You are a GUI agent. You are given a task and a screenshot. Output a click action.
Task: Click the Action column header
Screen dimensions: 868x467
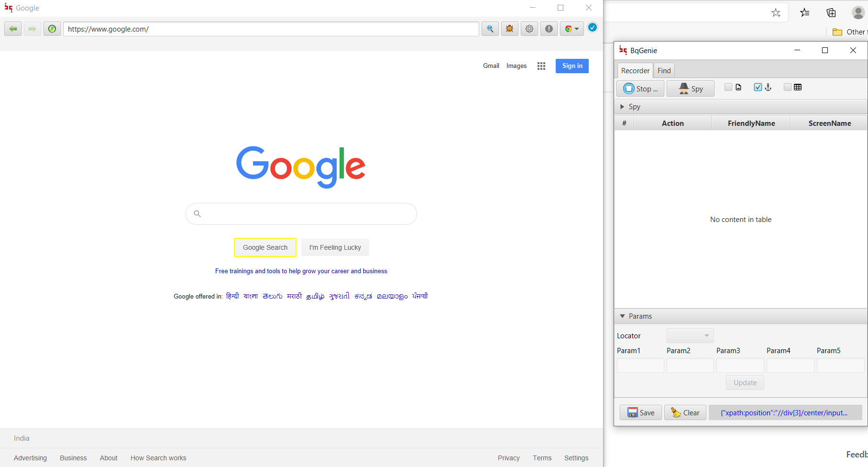[x=672, y=123]
